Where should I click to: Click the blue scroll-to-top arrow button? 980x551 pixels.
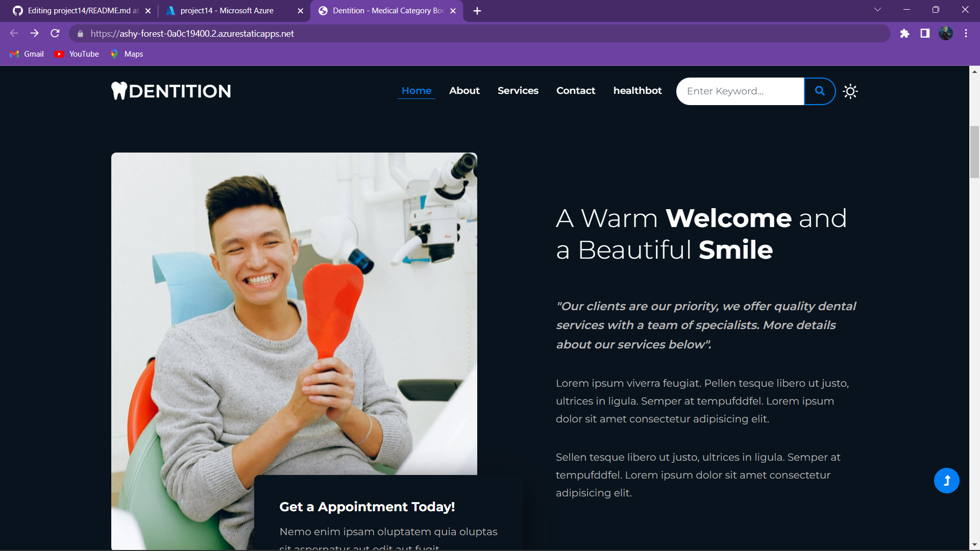[946, 481]
